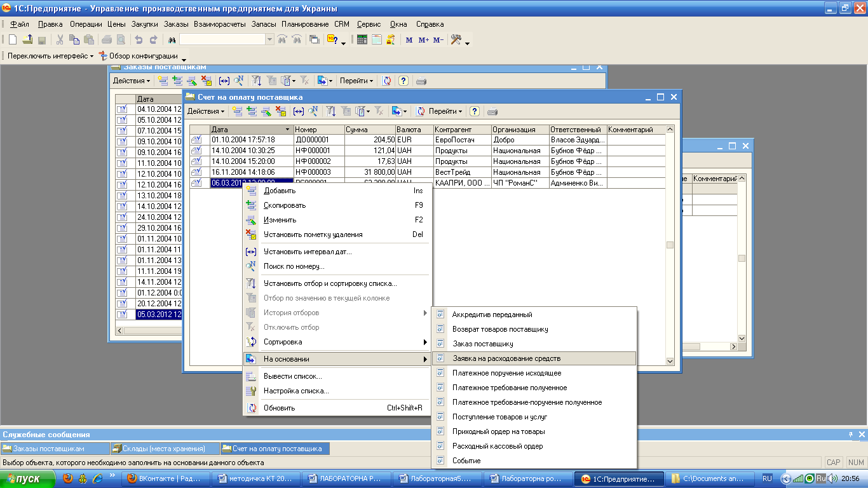Select row with number НФ000003
868x488 pixels.
click(428, 172)
